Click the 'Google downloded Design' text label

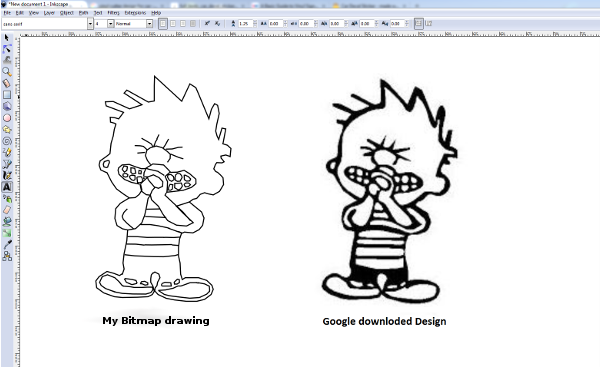384,321
